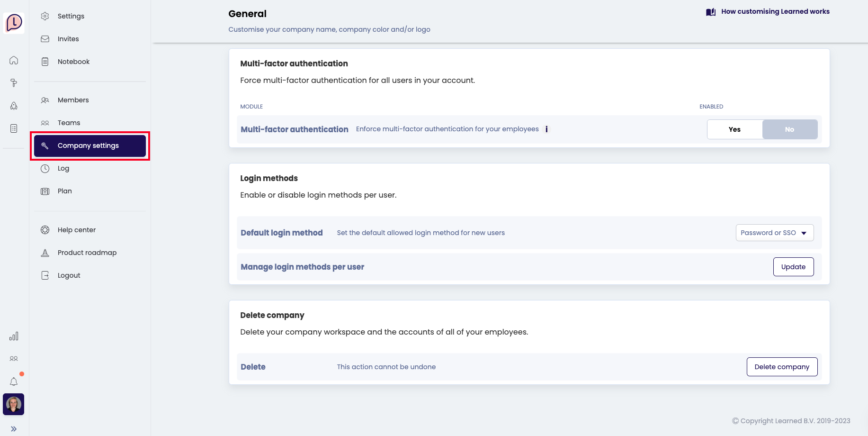Open the notifications bell icon
Viewport: 868px width, 436px height.
[x=14, y=381]
